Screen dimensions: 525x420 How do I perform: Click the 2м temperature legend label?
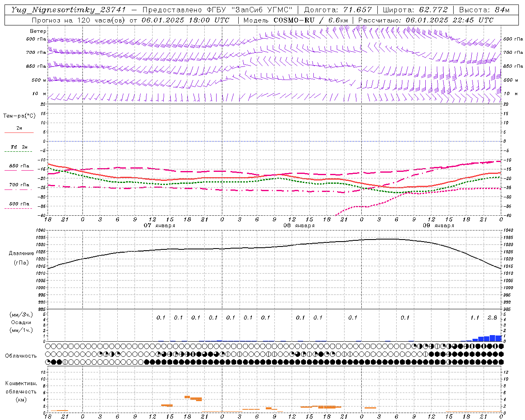19,128
